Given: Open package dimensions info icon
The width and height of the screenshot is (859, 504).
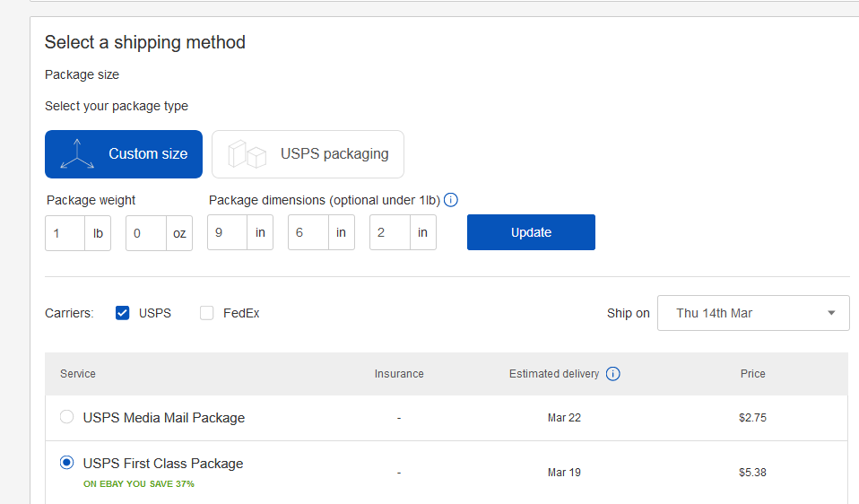Looking at the screenshot, I should click(450, 200).
